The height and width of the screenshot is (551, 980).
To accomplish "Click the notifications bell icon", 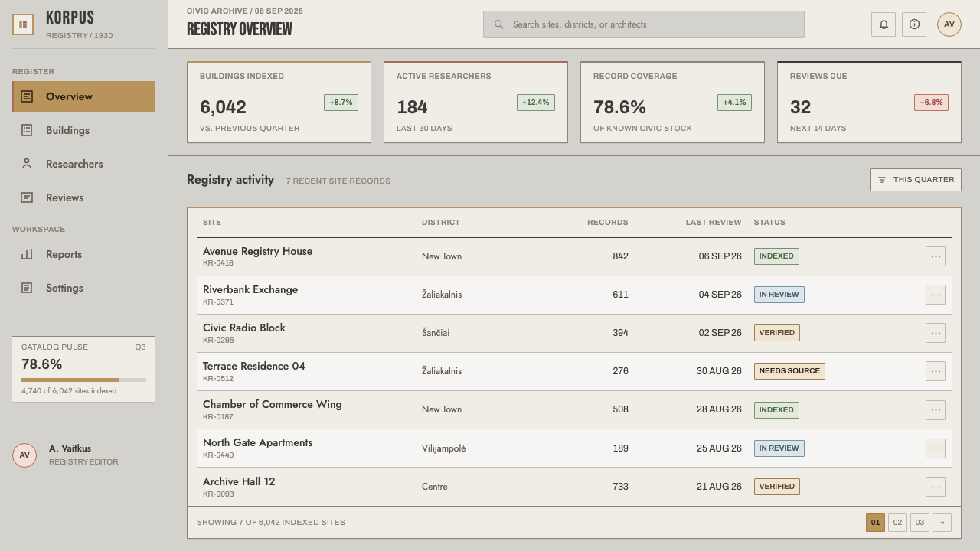I will click(x=884, y=24).
